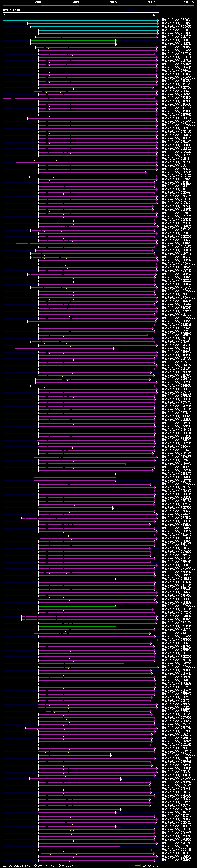Click label UniRef100_A8H0Y0
The height and width of the screenshot is (868, 197).
177,690
